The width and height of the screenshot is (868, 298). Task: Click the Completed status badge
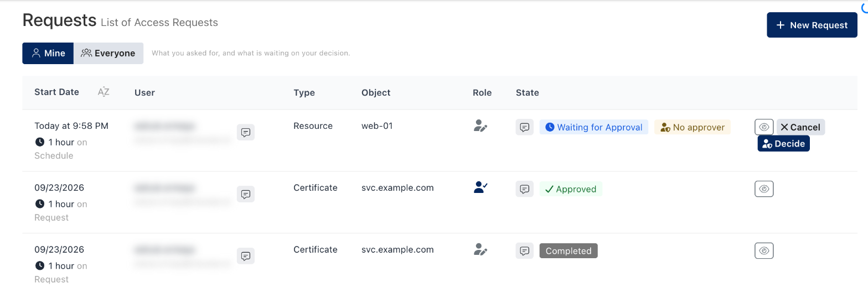pyautogui.click(x=569, y=251)
